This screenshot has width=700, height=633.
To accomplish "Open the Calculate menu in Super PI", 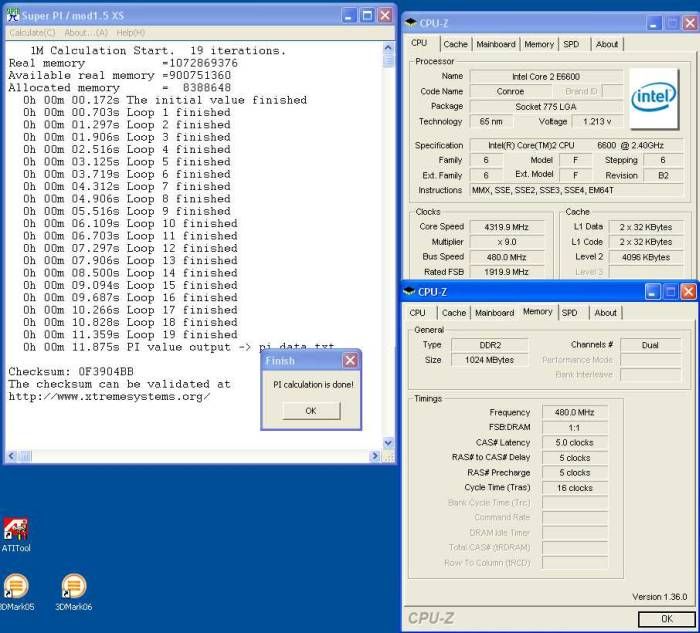I will (32, 32).
